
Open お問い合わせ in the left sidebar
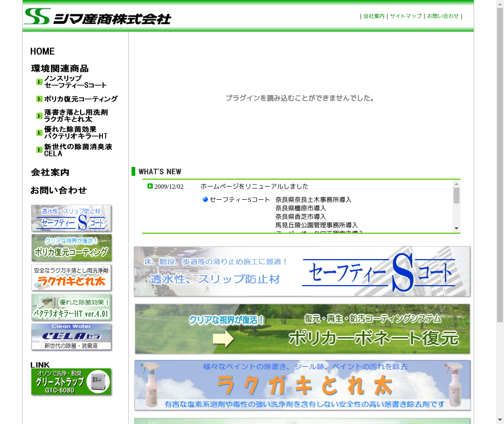pyautogui.click(x=58, y=190)
